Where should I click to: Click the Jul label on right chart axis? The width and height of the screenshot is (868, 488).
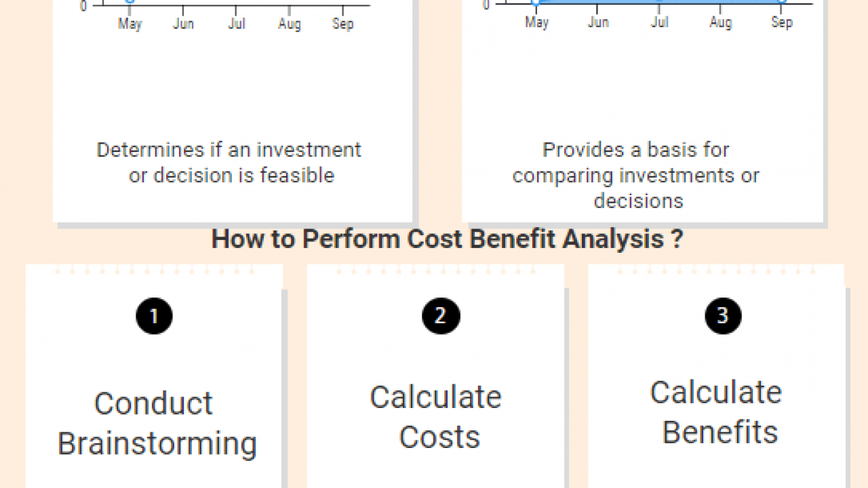pos(659,22)
